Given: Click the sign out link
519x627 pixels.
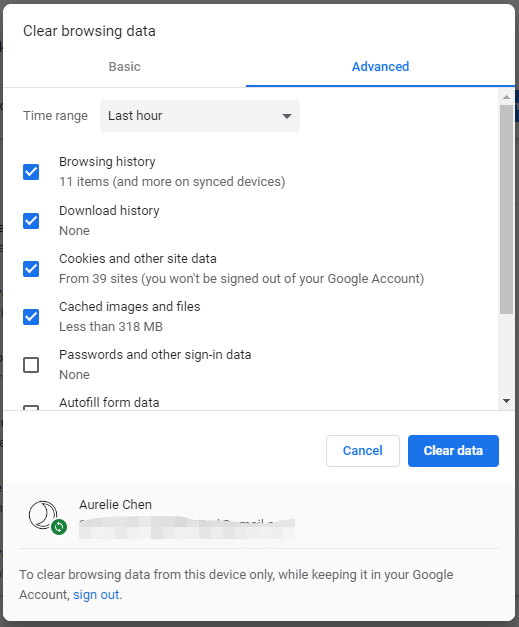Looking at the screenshot, I should point(96,595).
